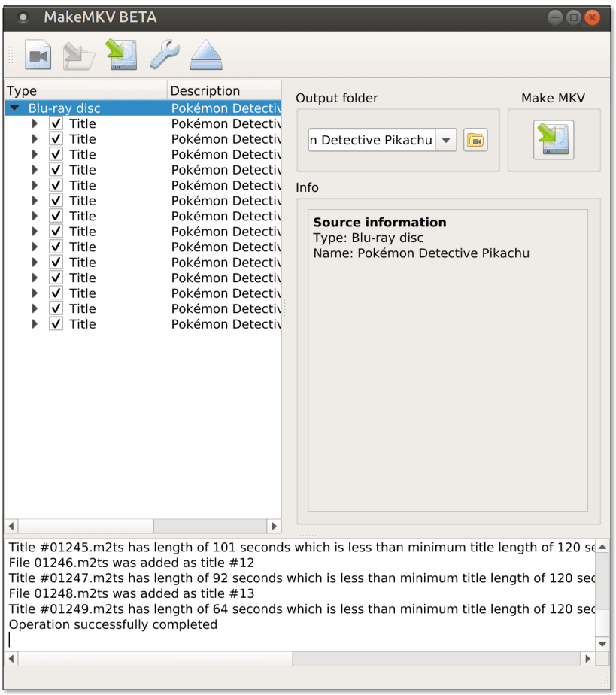Toggle the last Title checkbox in the list
The width and height of the screenshot is (616, 695).
[56, 323]
